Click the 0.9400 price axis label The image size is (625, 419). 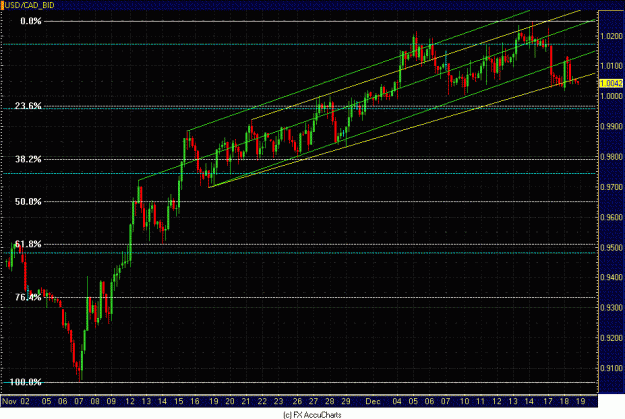(x=611, y=277)
